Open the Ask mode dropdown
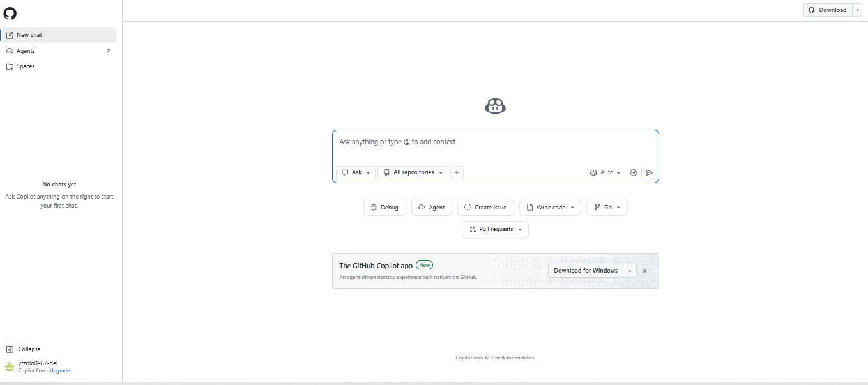Viewport: 868px width, 385px height. tap(356, 172)
